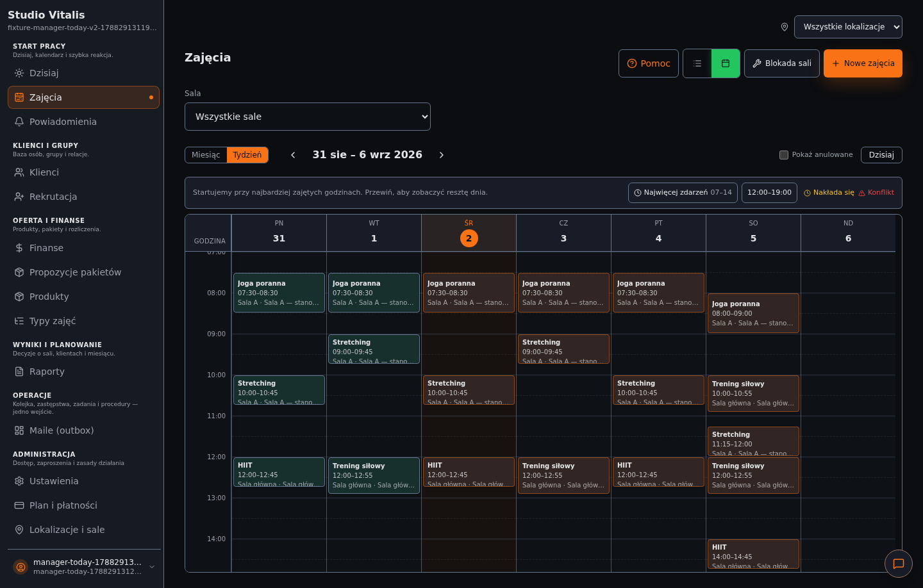Click Blokada sali button

coord(782,63)
